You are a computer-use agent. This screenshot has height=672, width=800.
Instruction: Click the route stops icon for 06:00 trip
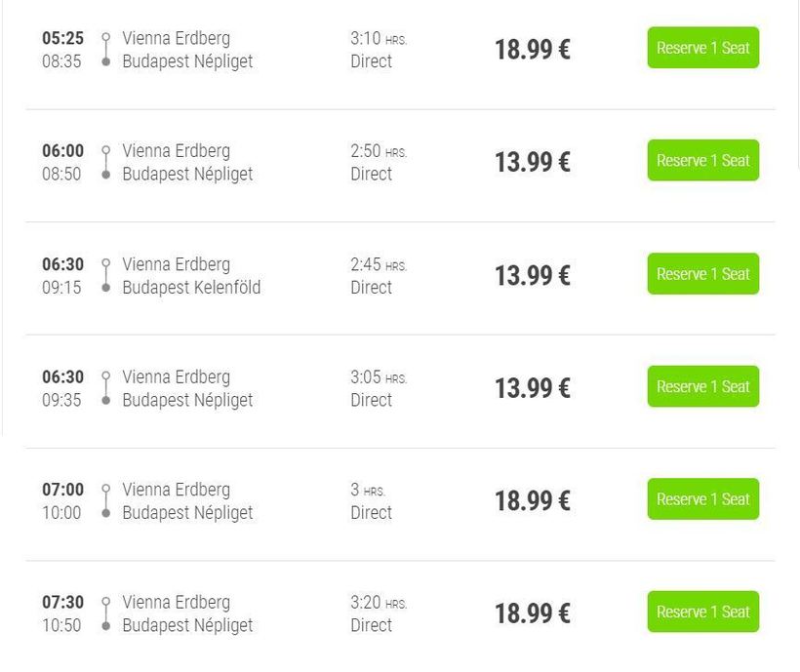tap(105, 163)
